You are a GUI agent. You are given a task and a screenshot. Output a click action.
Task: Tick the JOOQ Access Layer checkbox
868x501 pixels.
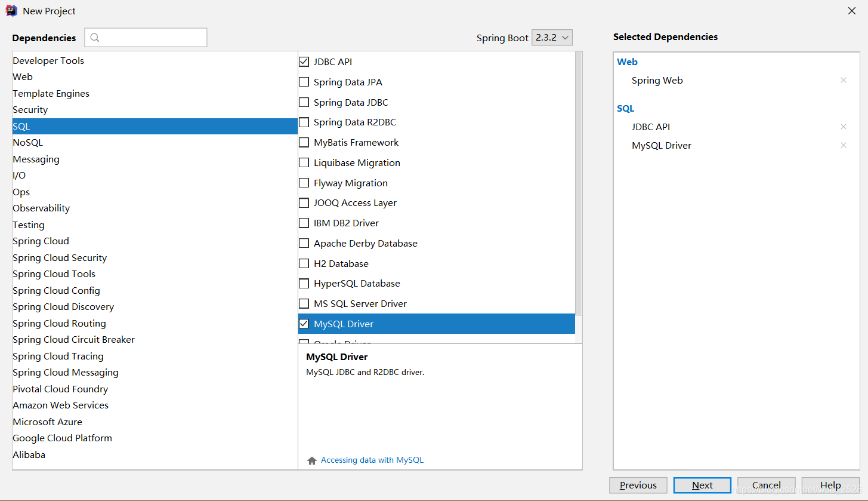tap(304, 202)
